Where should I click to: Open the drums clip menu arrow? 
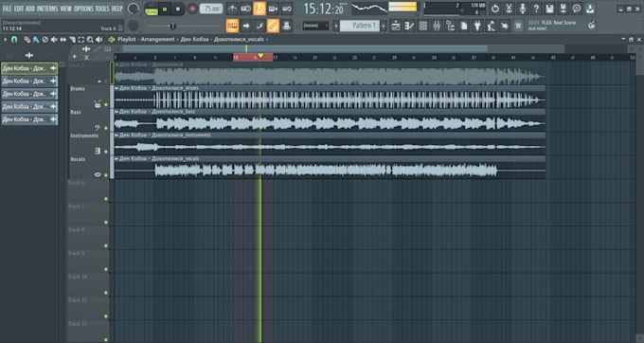tap(116, 88)
